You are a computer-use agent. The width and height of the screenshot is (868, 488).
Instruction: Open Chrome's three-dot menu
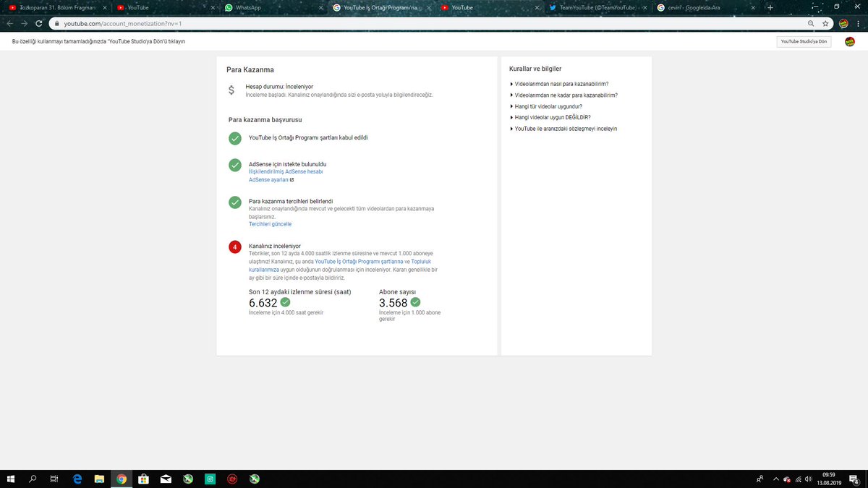(860, 23)
